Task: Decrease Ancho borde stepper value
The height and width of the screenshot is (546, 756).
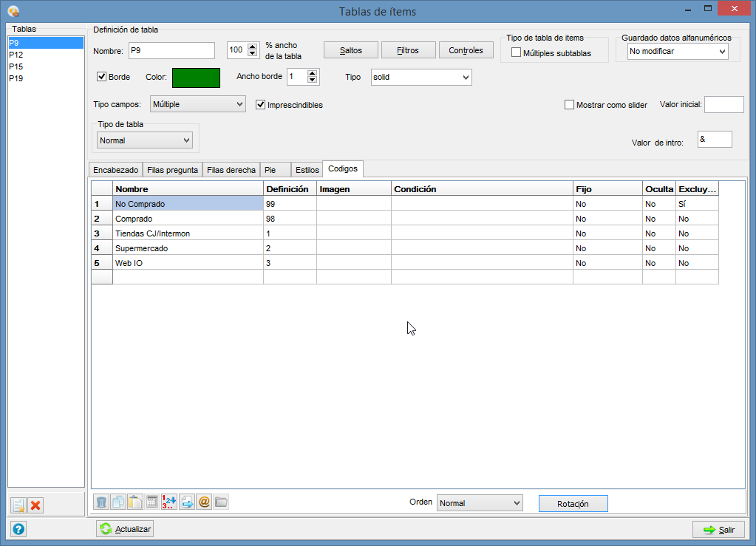Action: pyautogui.click(x=313, y=80)
